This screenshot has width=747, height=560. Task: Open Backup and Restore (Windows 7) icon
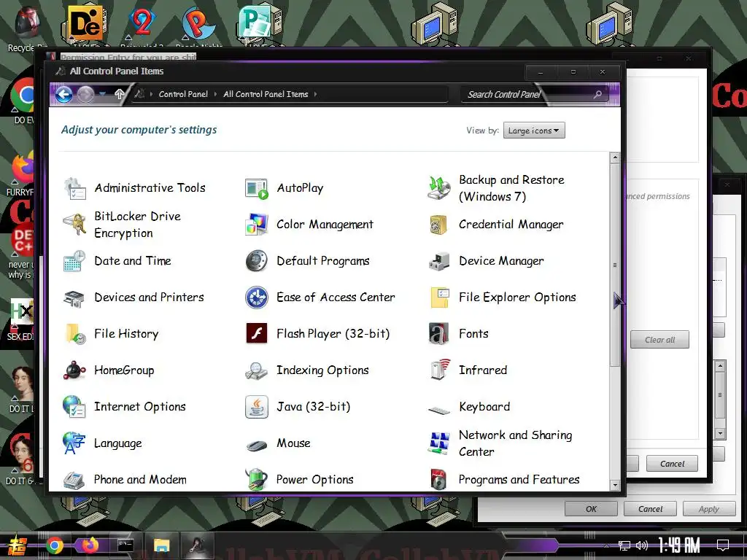point(438,188)
